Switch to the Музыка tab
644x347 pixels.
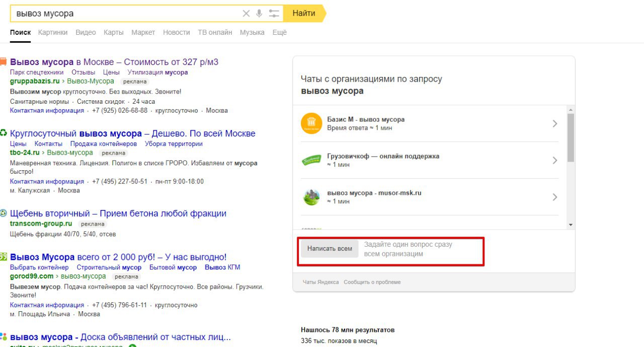pyautogui.click(x=252, y=32)
